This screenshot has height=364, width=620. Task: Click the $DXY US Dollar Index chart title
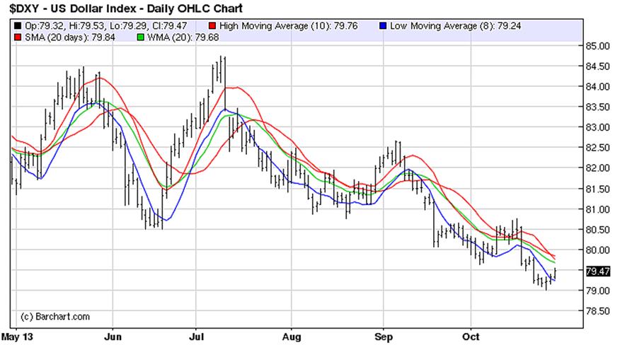tap(123, 8)
